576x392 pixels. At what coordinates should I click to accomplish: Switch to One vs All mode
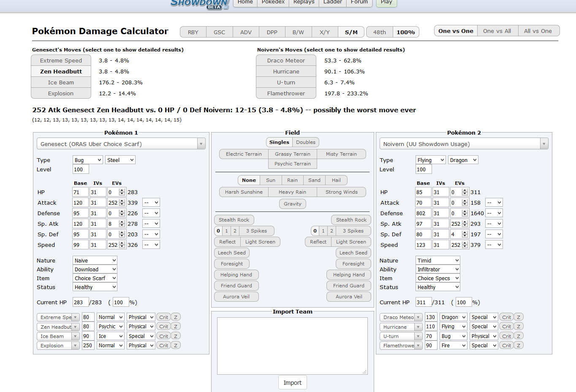(x=497, y=31)
